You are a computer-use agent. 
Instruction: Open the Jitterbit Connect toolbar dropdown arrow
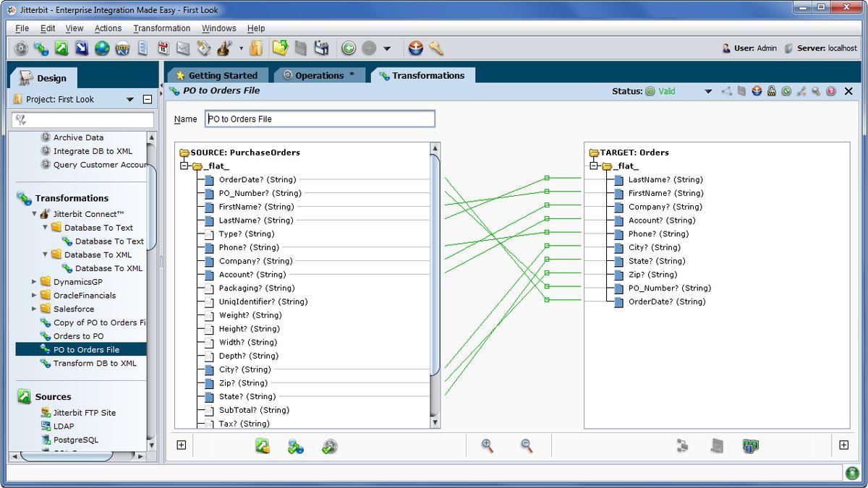click(241, 48)
